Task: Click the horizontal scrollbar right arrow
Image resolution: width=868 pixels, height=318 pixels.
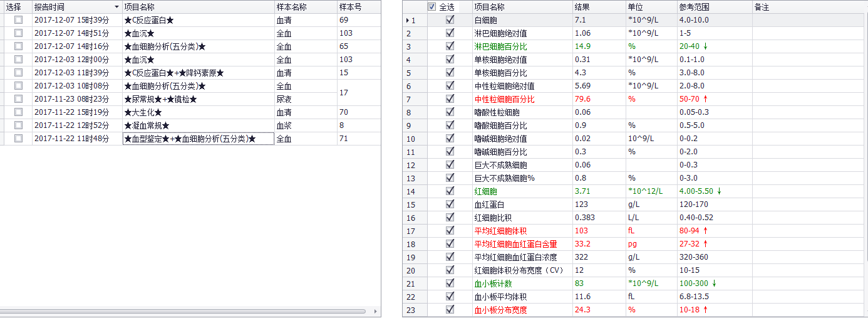Action: pos(376,311)
